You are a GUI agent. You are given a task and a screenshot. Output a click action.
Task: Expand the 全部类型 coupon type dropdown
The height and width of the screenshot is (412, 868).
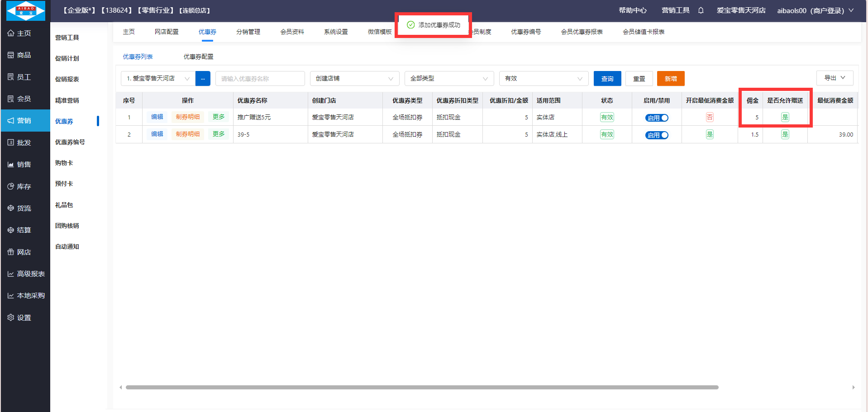(448, 78)
